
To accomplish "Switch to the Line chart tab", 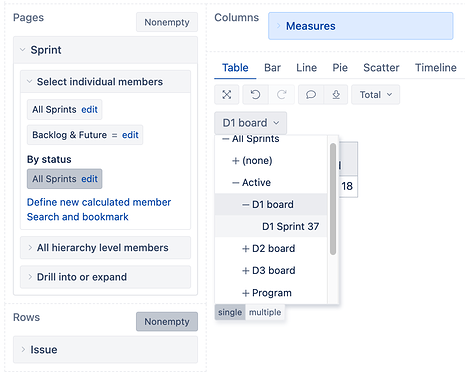I will 306,68.
